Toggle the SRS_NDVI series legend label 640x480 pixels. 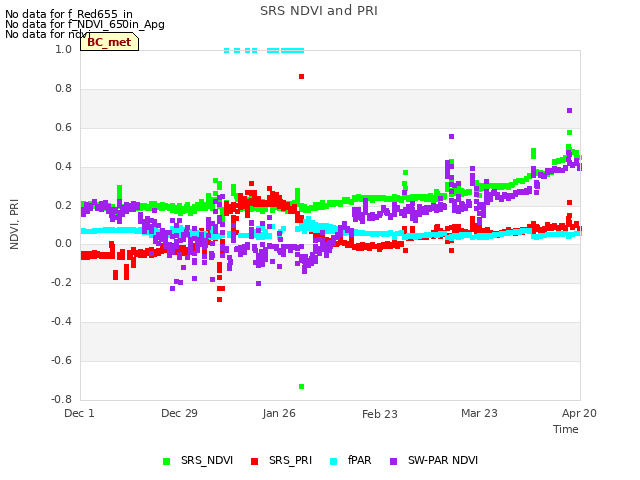207,460
